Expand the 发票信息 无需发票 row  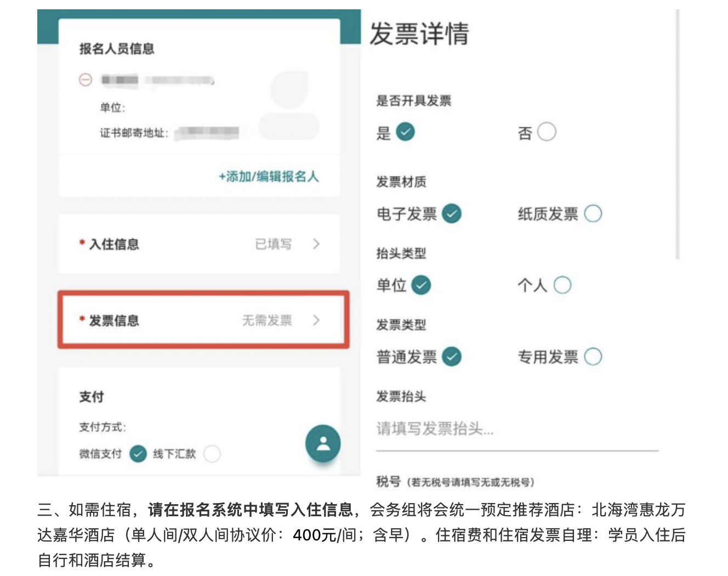pos(203,320)
